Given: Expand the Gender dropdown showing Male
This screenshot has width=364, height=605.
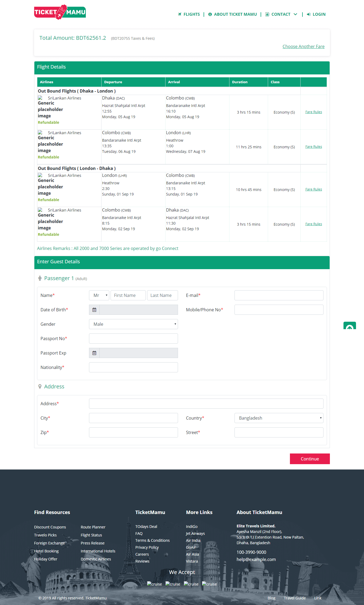Looking at the screenshot, I should point(133,324).
